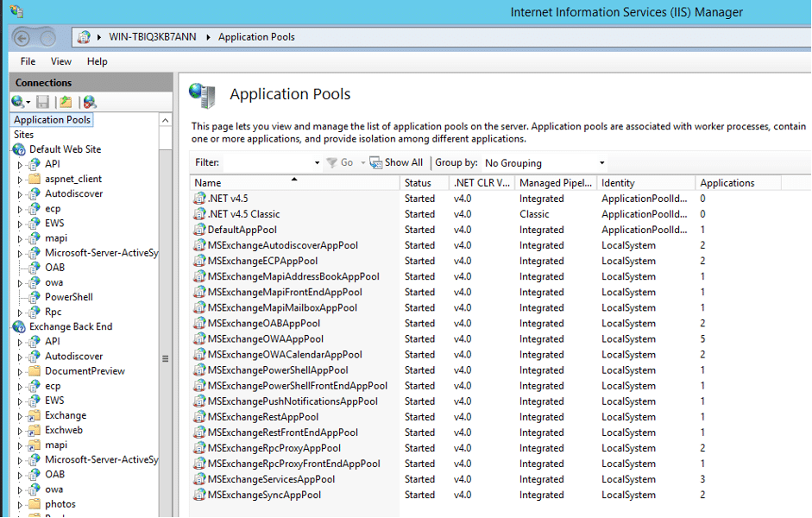The height and width of the screenshot is (518, 812).
Task: Sort by the Status column header
Action: [x=425, y=183]
